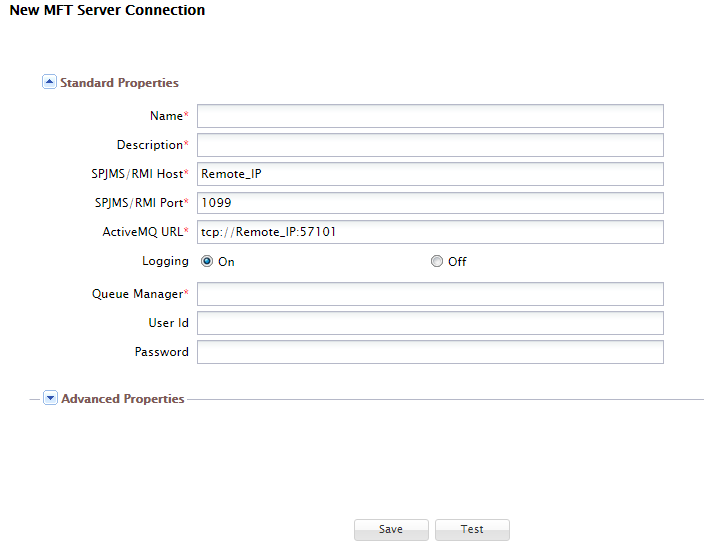Click the 'Off' label beside the radio button
The image size is (704, 554).
457,262
